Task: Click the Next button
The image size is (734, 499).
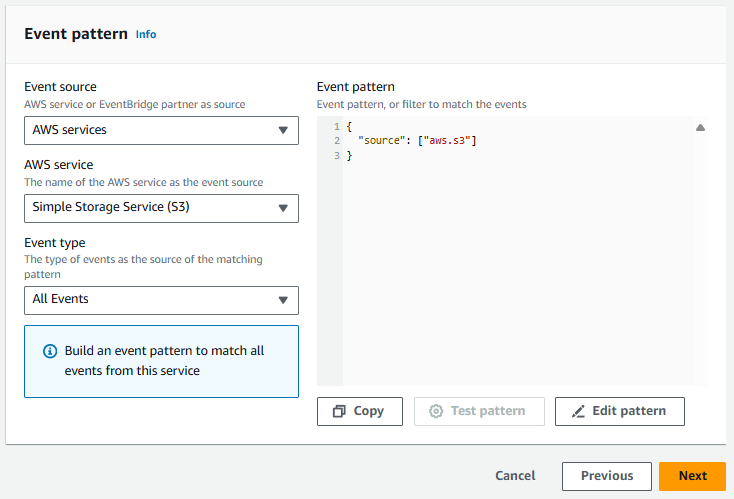Action: tap(692, 476)
